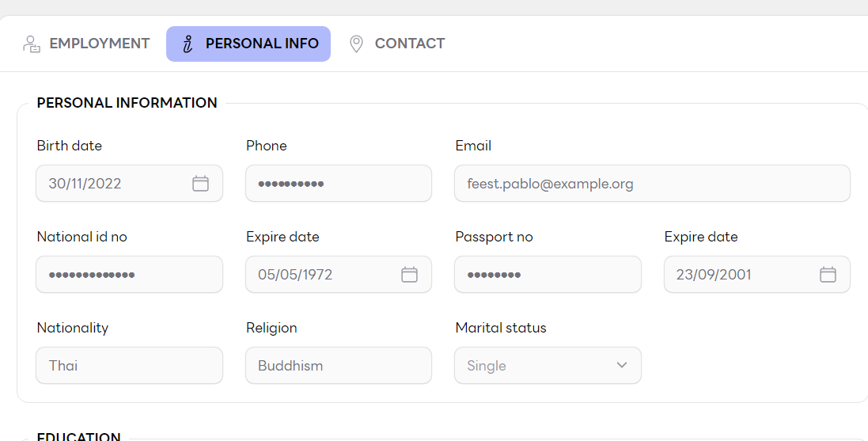
Task: Open the National id Expire date calendar icon
Action: coord(409,274)
